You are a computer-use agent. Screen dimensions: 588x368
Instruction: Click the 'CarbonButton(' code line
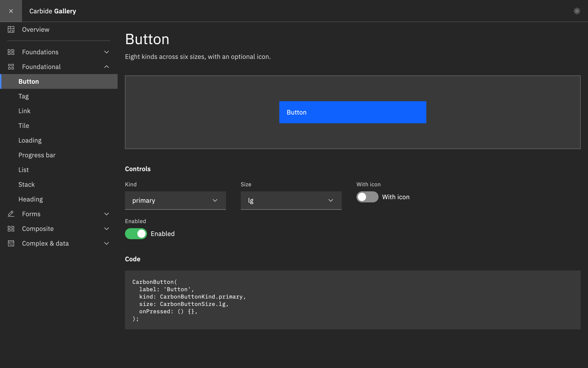(x=155, y=282)
